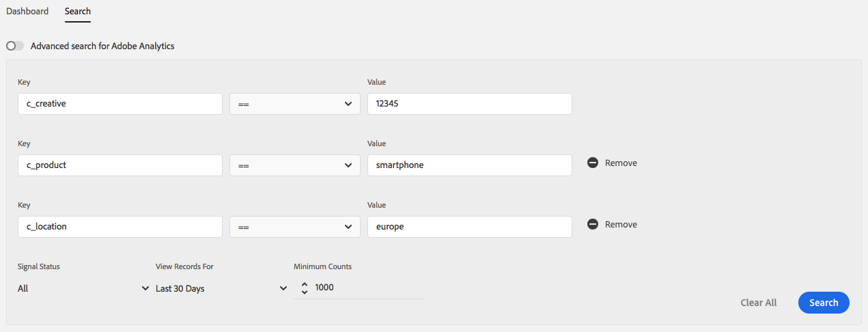Increase Minimum Counts with up arrow
The image size is (868, 332).
click(x=305, y=284)
